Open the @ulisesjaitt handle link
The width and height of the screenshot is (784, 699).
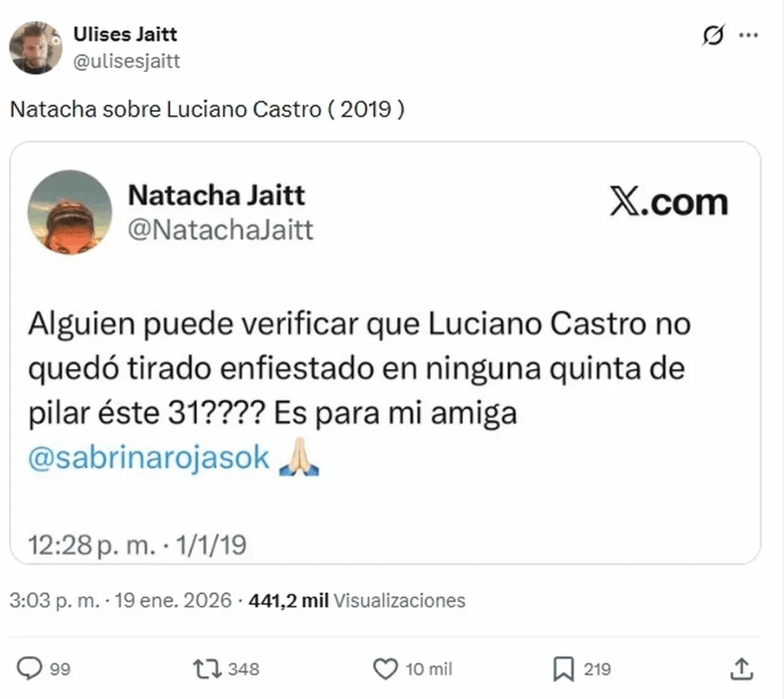click(126, 61)
